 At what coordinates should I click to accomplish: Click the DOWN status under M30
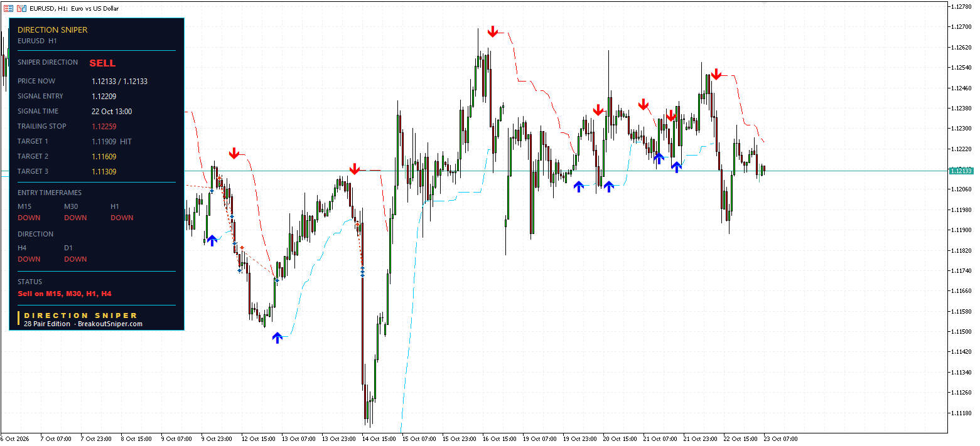[75, 218]
